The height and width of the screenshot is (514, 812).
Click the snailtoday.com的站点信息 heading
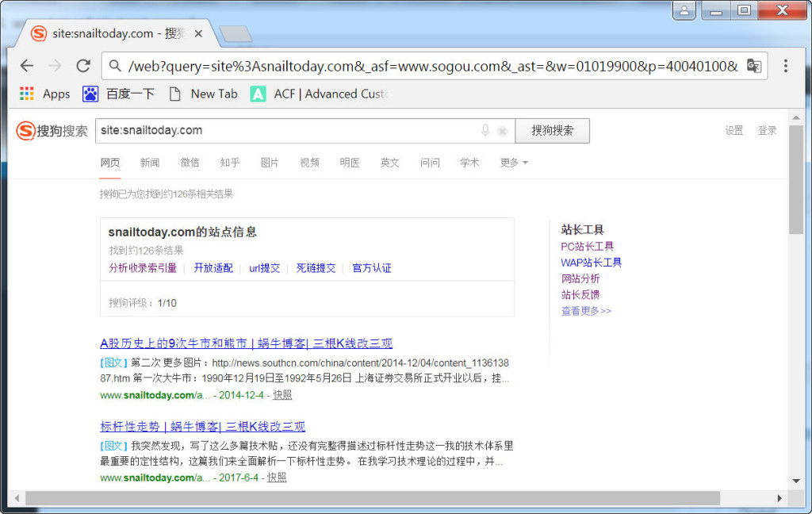click(x=182, y=232)
